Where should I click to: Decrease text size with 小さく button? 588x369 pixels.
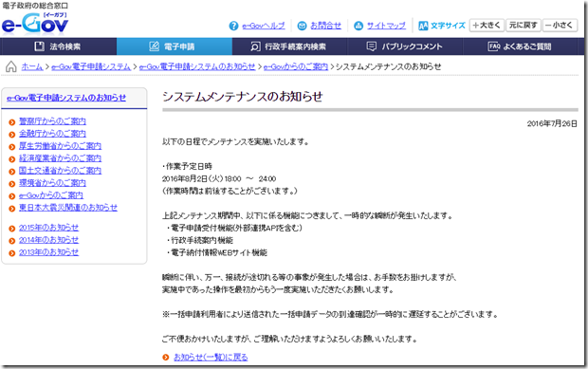(560, 26)
